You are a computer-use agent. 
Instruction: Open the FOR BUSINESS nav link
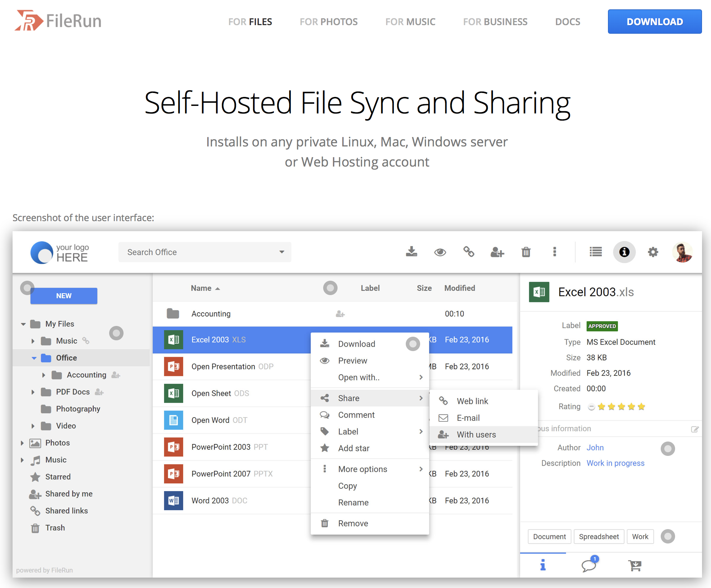click(495, 22)
